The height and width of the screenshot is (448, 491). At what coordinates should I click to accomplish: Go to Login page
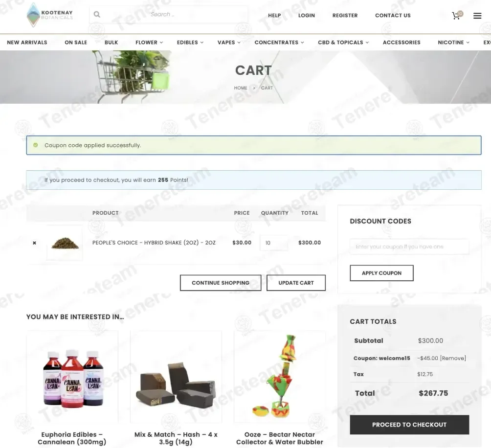(x=306, y=15)
